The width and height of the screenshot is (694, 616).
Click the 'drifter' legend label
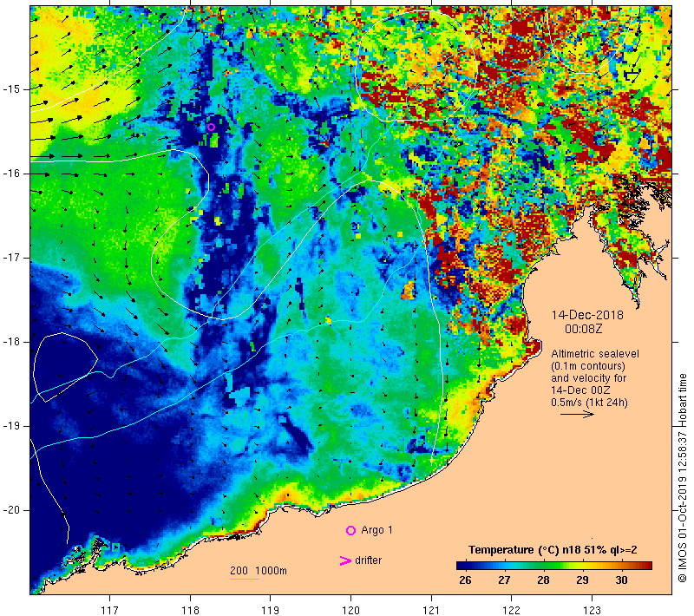point(368,560)
